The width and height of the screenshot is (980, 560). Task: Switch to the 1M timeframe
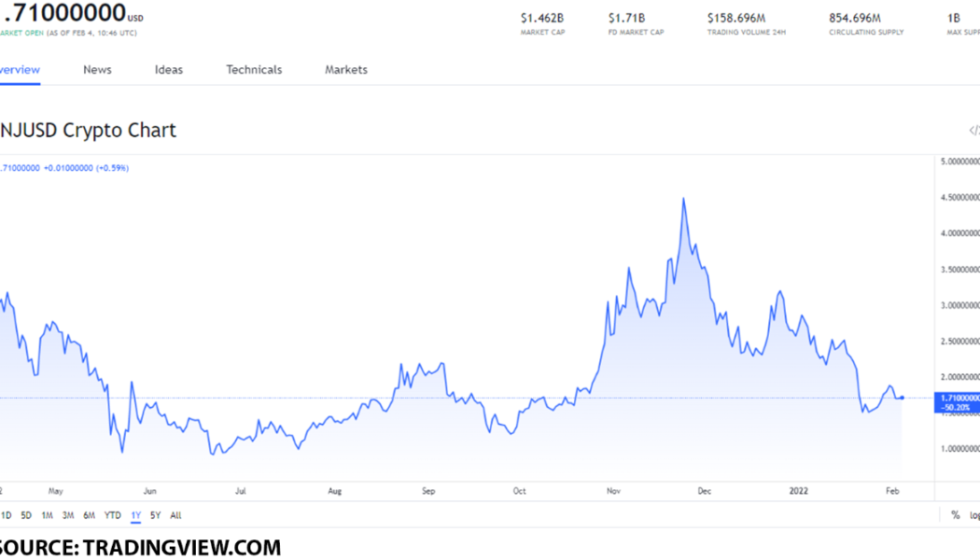click(x=47, y=514)
